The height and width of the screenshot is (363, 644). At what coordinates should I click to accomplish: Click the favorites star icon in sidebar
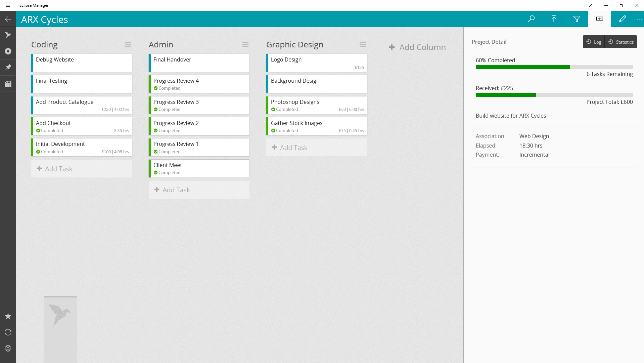(8, 316)
